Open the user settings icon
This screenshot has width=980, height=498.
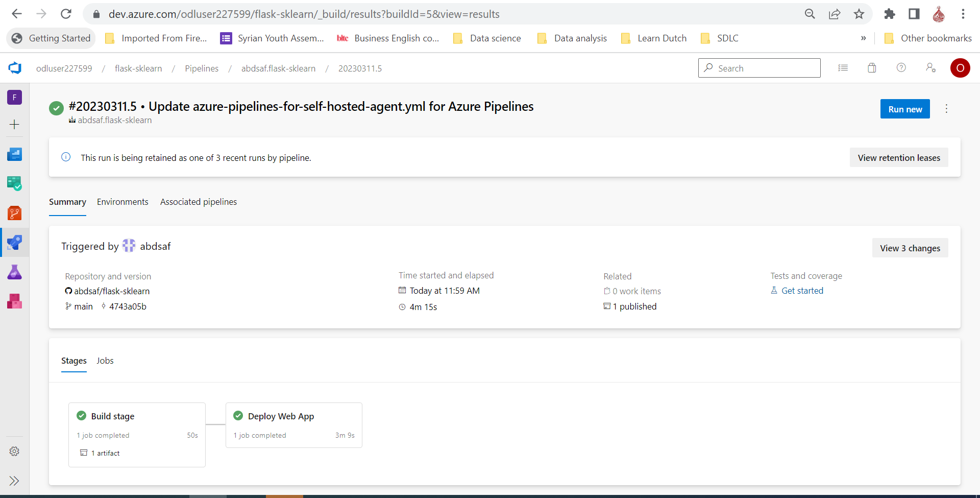coord(930,68)
